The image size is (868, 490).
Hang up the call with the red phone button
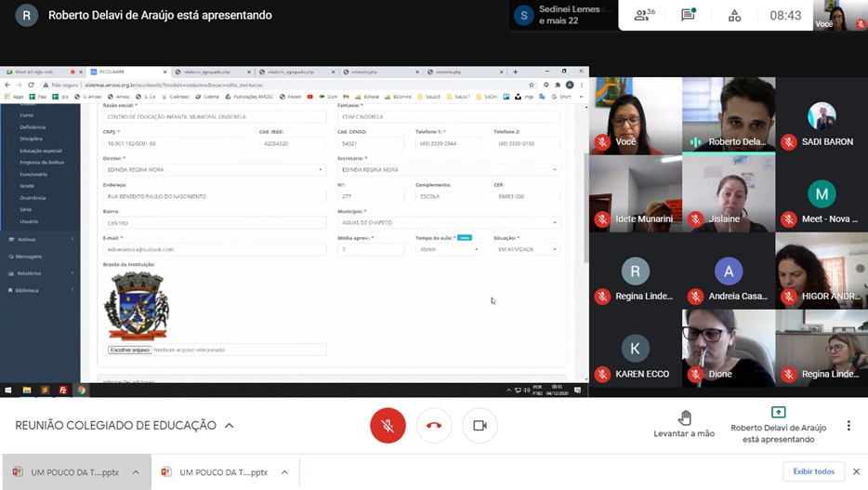coord(434,426)
